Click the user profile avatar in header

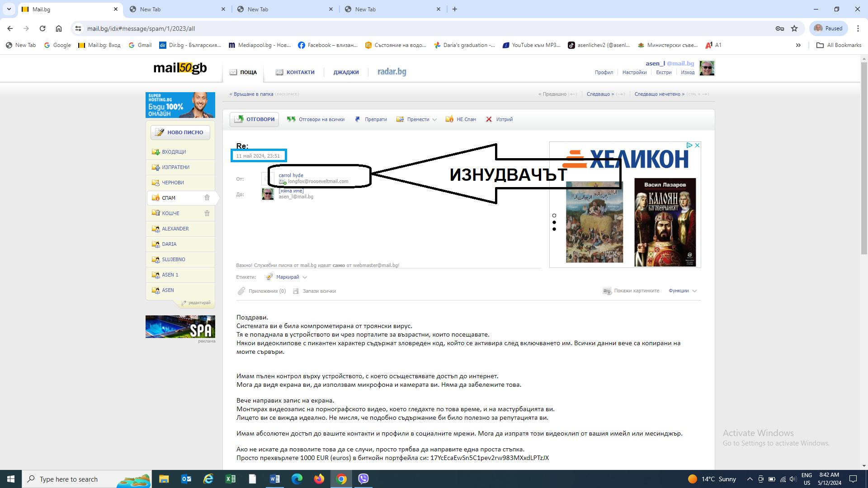tap(707, 68)
